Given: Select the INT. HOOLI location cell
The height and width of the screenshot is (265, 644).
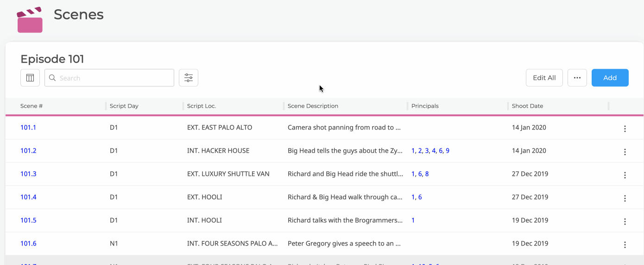Looking at the screenshot, I should coord(204,220).
